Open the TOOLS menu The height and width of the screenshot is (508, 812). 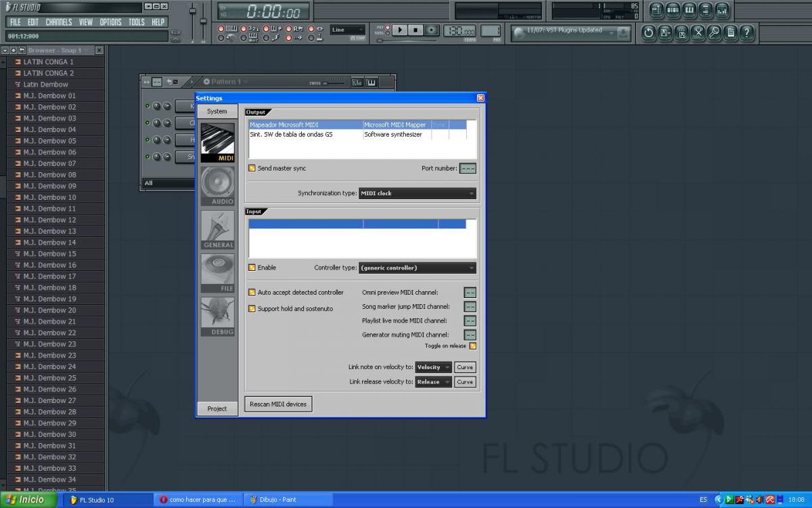coord(137,22)
